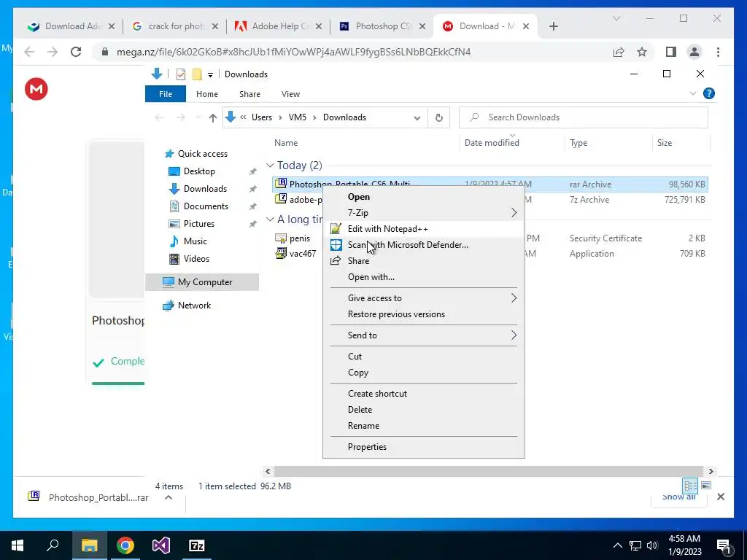
Task: Switch to the View ribbon tab
Action: 290,94
